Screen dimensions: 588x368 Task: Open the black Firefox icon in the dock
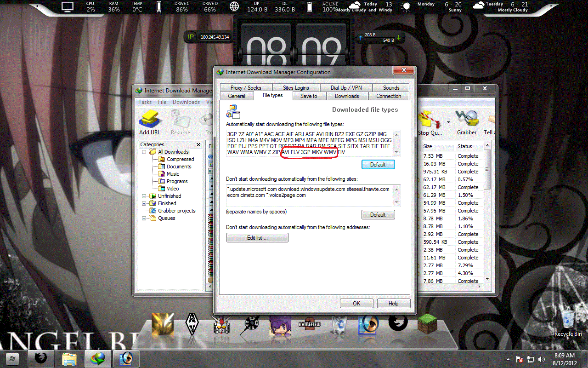(398, 323)
